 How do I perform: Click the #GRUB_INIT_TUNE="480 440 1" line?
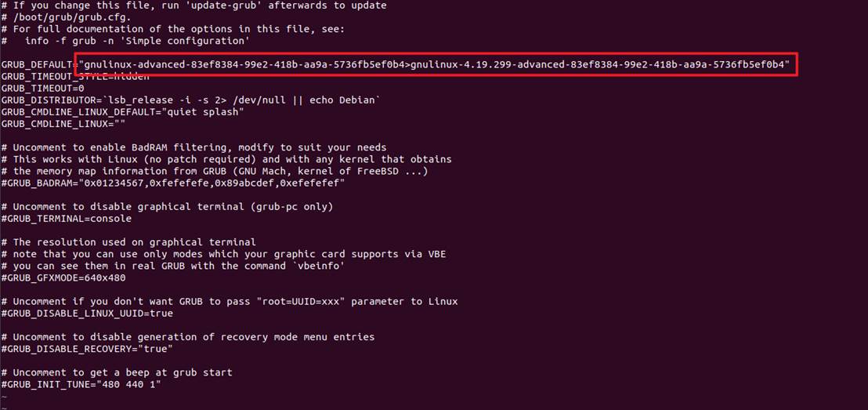click(81, 384)
